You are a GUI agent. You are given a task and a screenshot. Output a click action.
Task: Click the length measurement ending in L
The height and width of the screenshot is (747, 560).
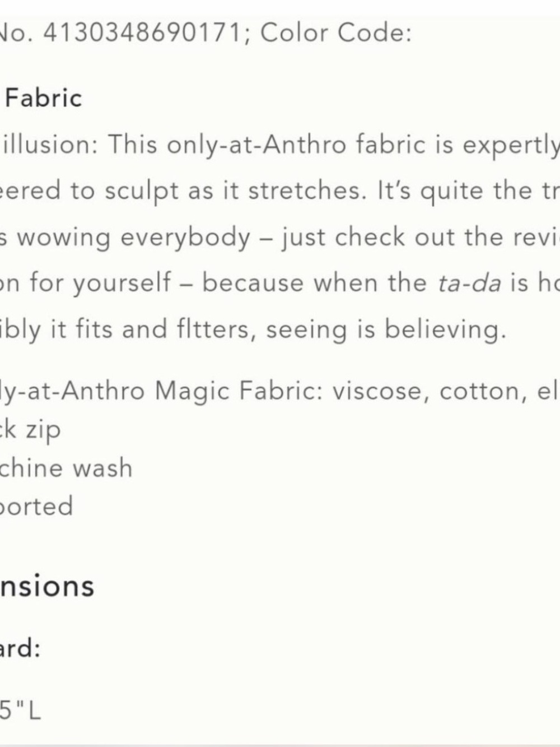[x=21, y=711]
